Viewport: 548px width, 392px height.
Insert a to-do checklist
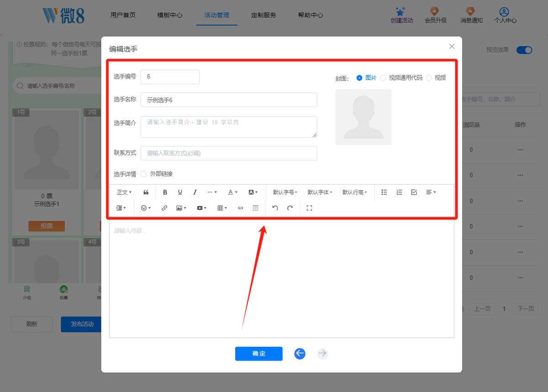414,192
